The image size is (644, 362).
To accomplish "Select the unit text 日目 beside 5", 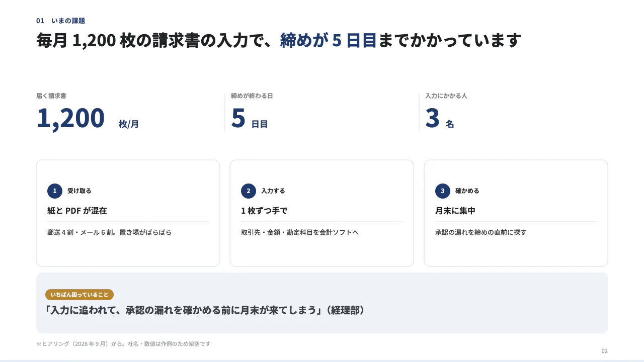I will click(260, 124).
